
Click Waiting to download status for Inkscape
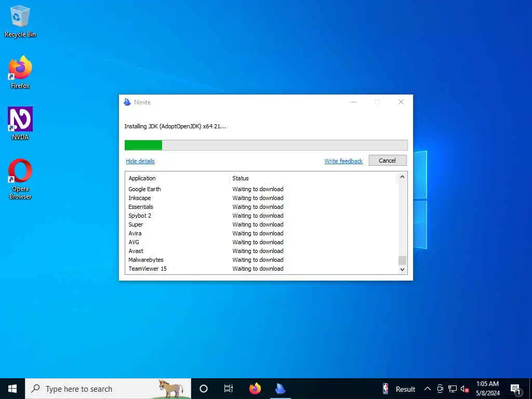258,198
